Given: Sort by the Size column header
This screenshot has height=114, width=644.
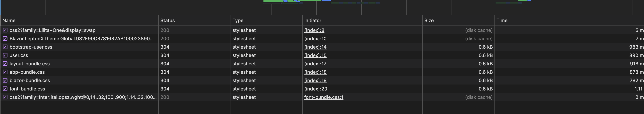Looking at the screenshot, I should click(429, 21).
